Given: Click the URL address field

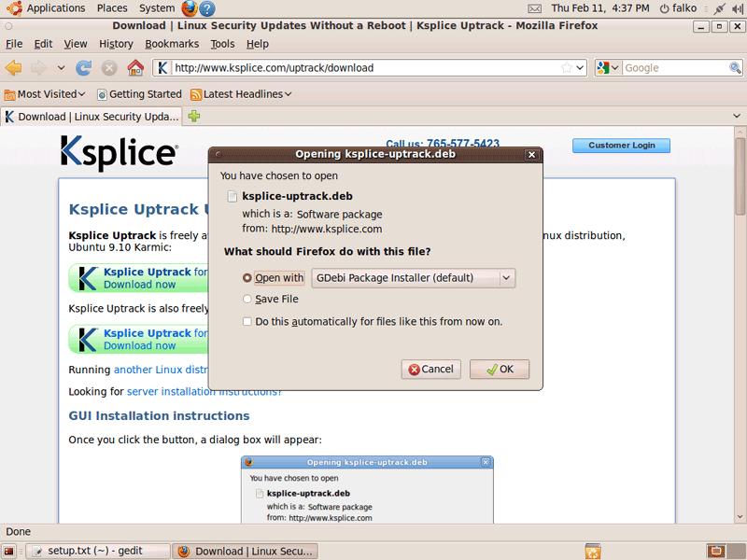Looking at the screenshot, I should (364, 68).
